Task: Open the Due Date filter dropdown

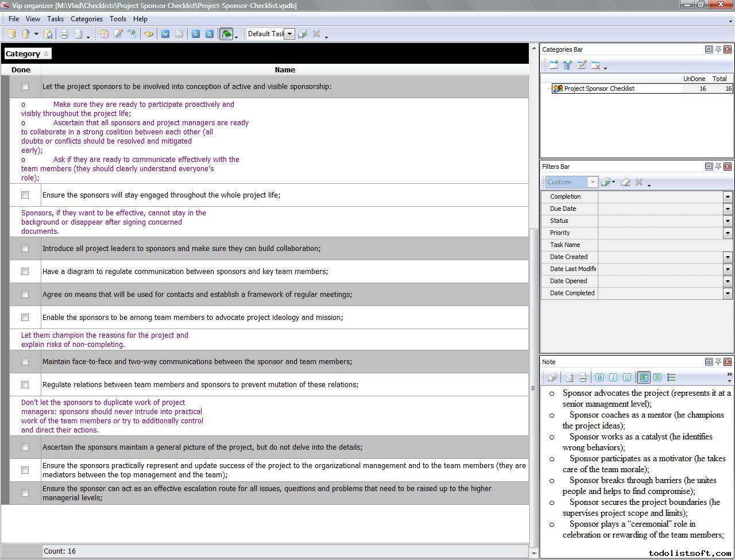Action: 728,209
